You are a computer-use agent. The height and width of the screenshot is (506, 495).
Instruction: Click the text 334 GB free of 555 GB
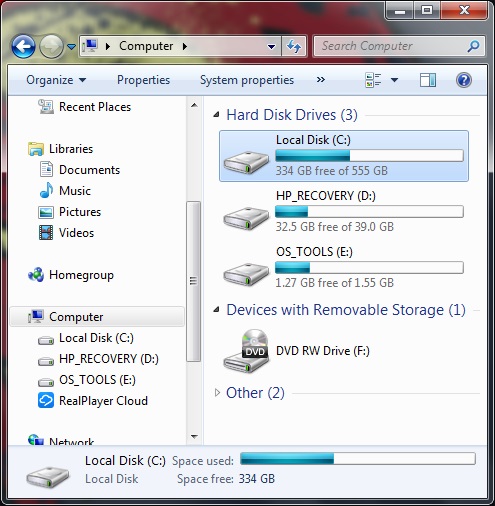pyautogui.click(x=331, y=171)
